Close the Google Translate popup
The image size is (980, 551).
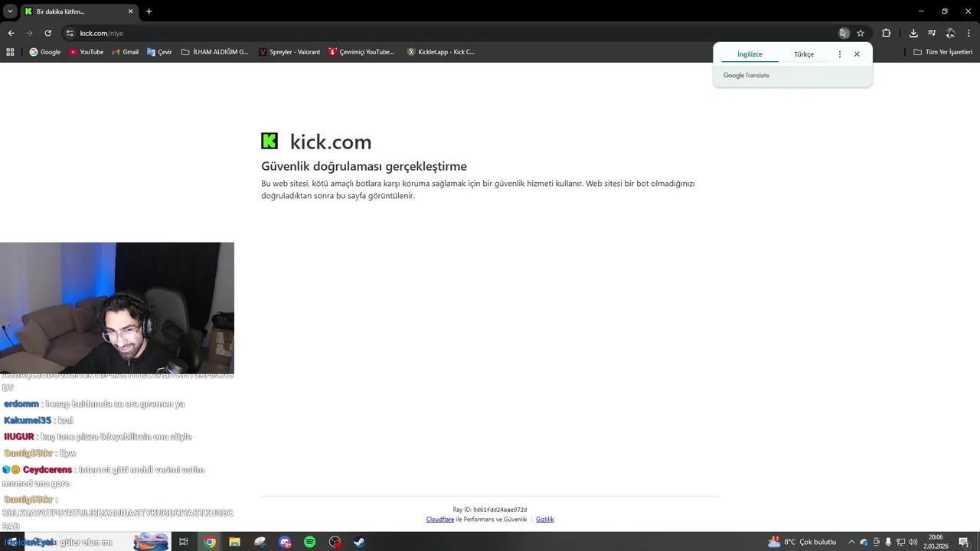coord(857,54)
